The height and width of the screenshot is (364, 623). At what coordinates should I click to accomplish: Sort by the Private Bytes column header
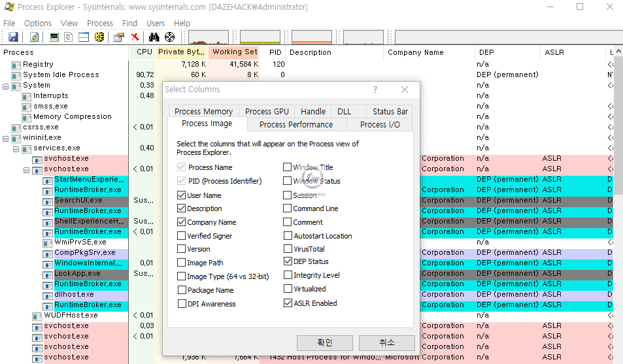[181, 52]
